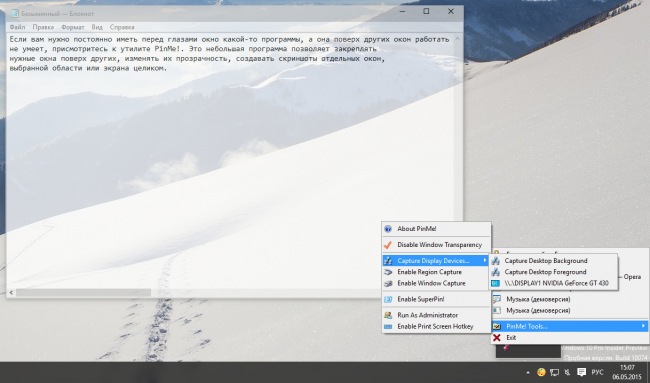The height and width of the screenshot is (383, 650).
Task: Open the action center notification icon
Action: [582, 372]
